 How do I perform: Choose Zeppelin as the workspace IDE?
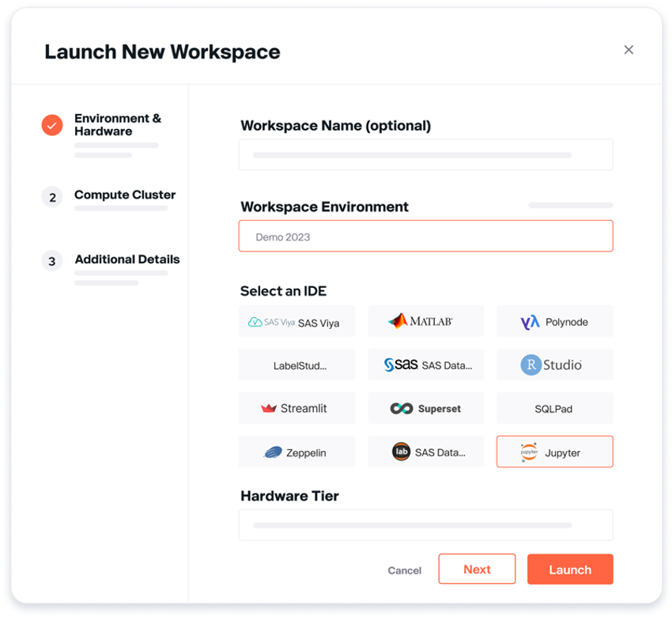click(x=296, y=452)
